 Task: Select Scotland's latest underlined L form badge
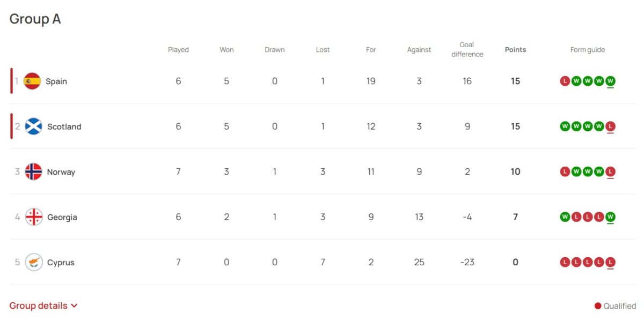point(610,126)
